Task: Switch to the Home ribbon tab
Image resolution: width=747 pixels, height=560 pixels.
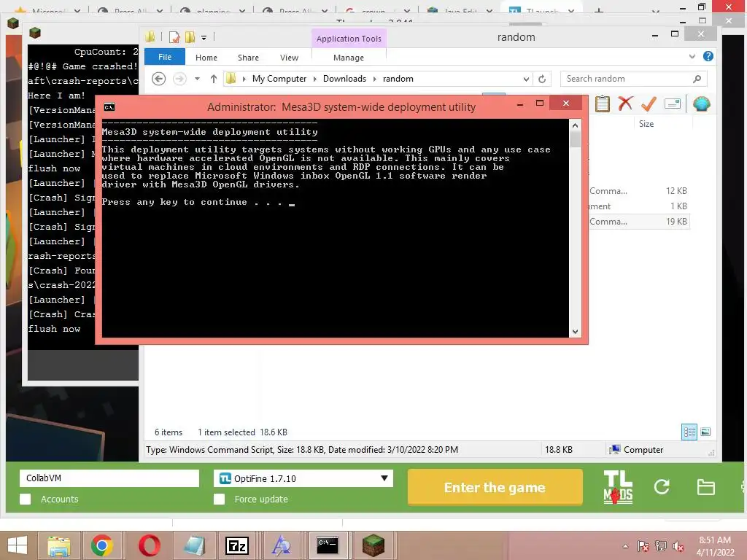Action: 206,58
